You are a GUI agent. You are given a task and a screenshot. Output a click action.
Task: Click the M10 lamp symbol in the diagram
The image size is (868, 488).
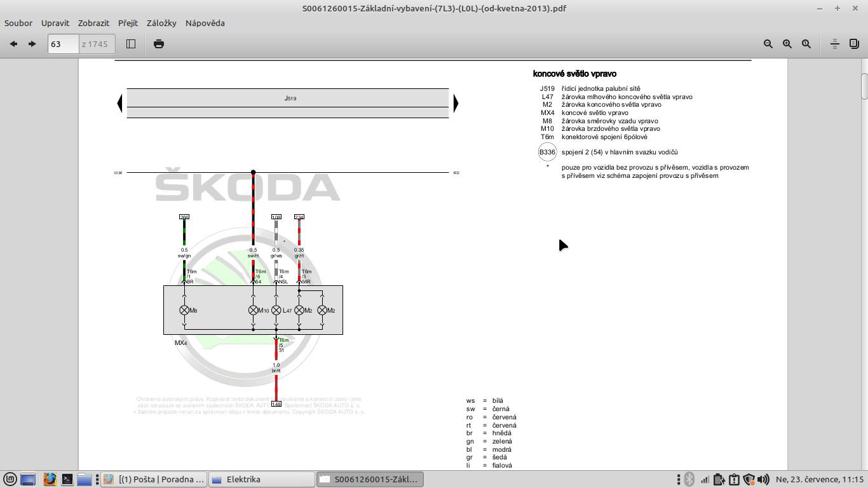pyautogui.click(x=253, y=310)
